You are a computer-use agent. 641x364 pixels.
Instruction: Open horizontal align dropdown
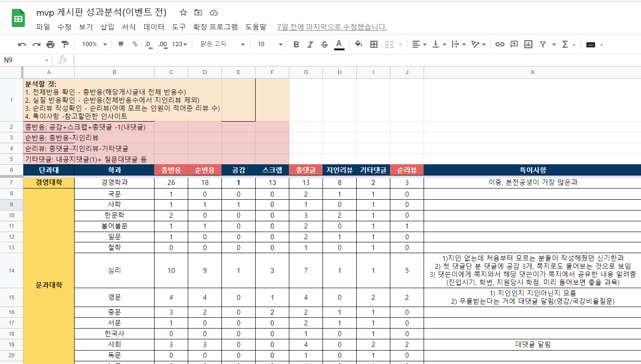click(x=419, y=44)
